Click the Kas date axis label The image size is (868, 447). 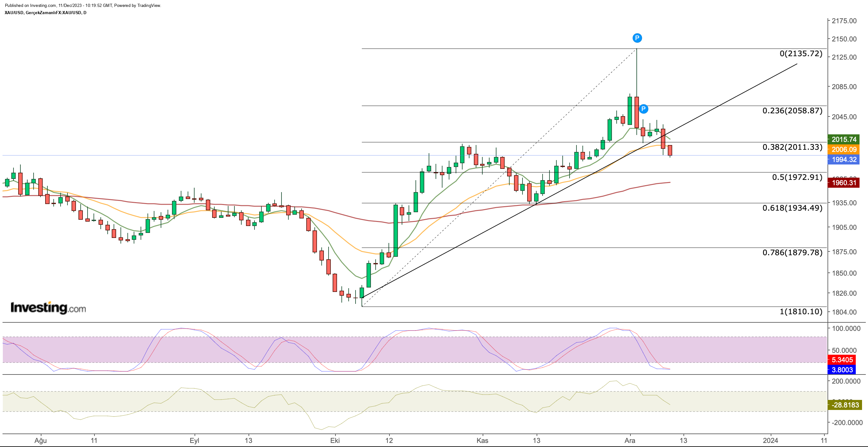pos(482,441)
